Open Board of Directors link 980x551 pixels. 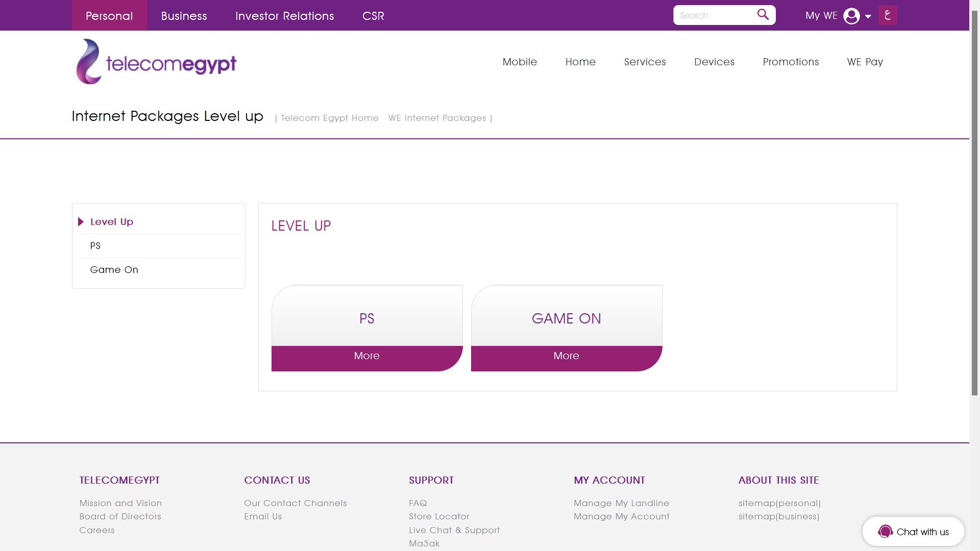point(120,516)
